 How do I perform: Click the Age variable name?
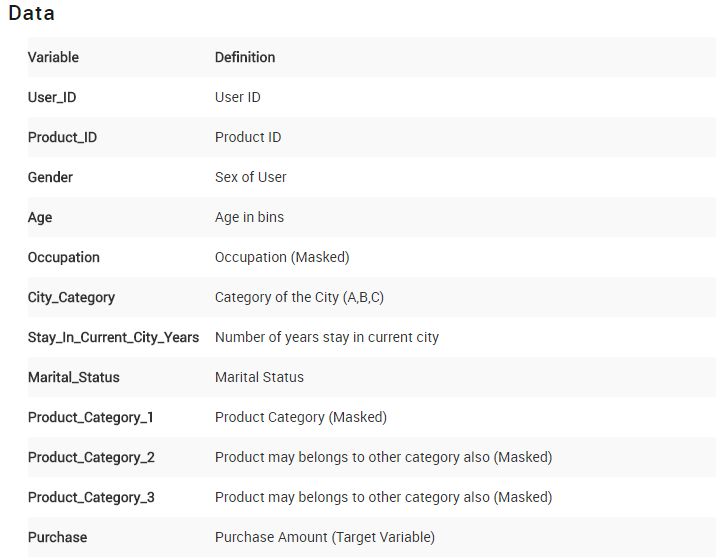coord(40,217)
